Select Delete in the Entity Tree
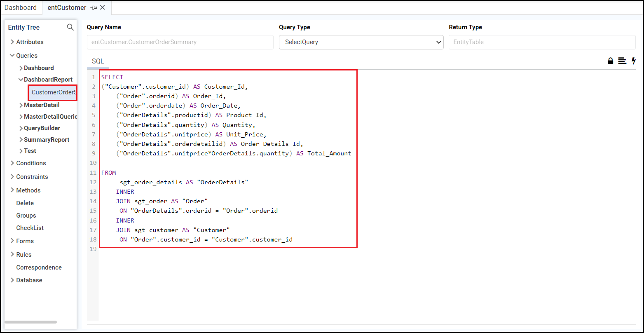The image size is (644, 333). click(x=25, y=203)
